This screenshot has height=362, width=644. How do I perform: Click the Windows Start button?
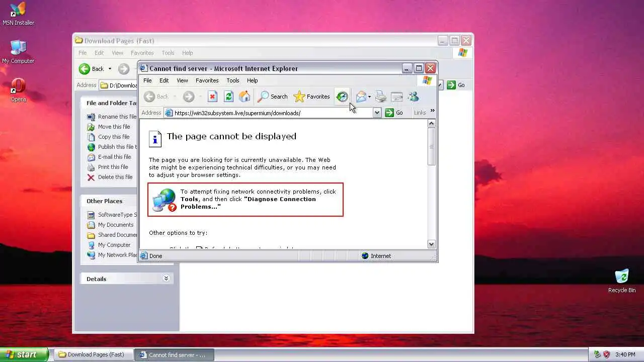coord(24,354)
